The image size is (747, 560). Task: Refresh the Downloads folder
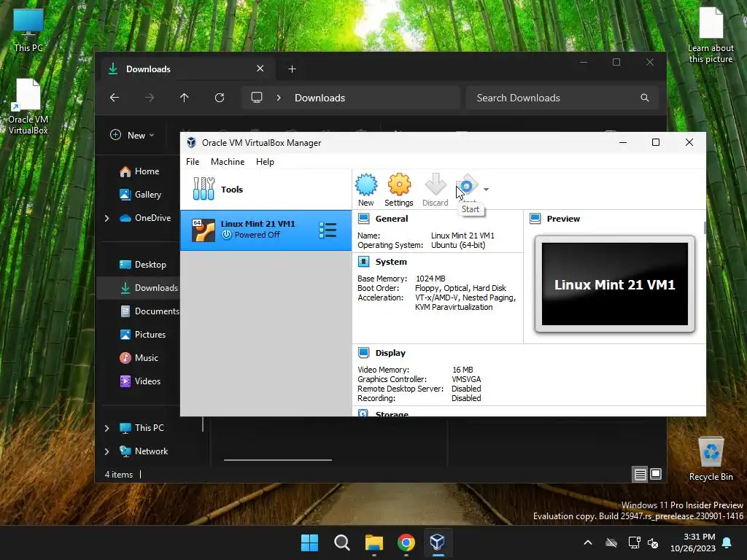click(220, 98)
